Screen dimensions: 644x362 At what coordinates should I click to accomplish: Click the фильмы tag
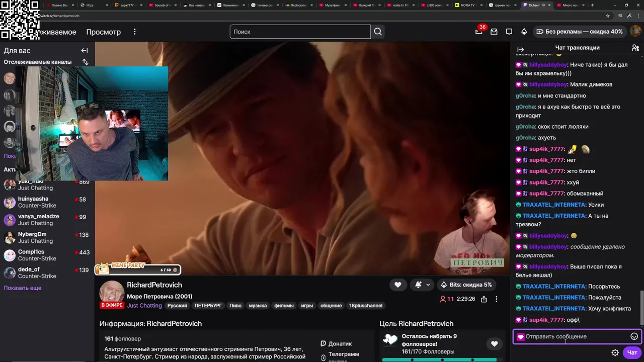(x=285, y=305)
